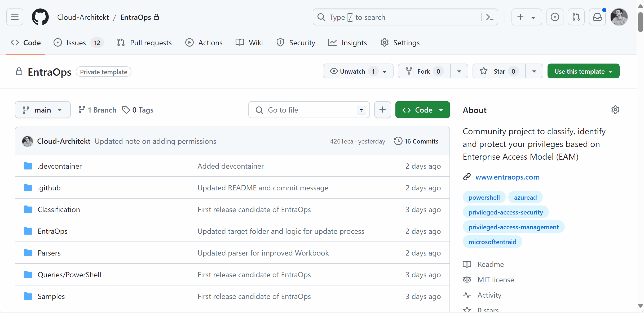The image size is (644, 313).
Task: Expand the create new dropdown arrow
Action: point(533,18)
